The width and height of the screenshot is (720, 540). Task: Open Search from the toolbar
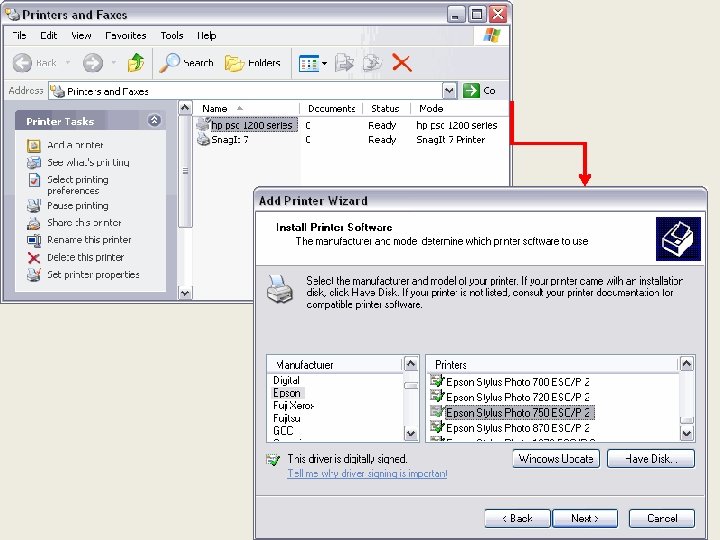click(186, 62)
